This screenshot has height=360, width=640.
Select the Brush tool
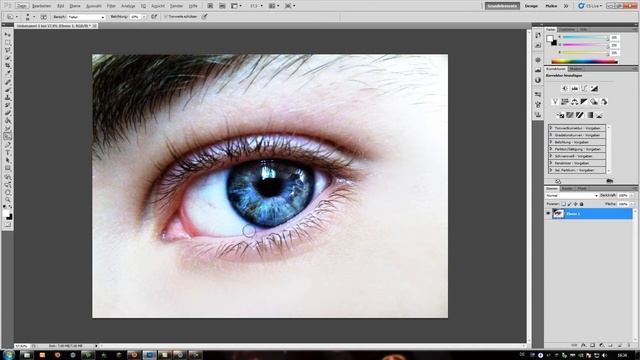[x=8, y=89]
